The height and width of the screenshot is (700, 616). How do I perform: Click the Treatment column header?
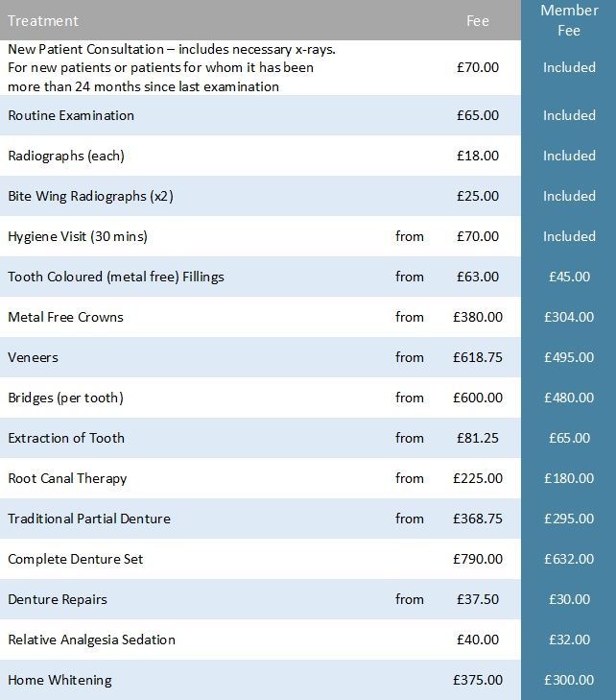coord(43,20)
